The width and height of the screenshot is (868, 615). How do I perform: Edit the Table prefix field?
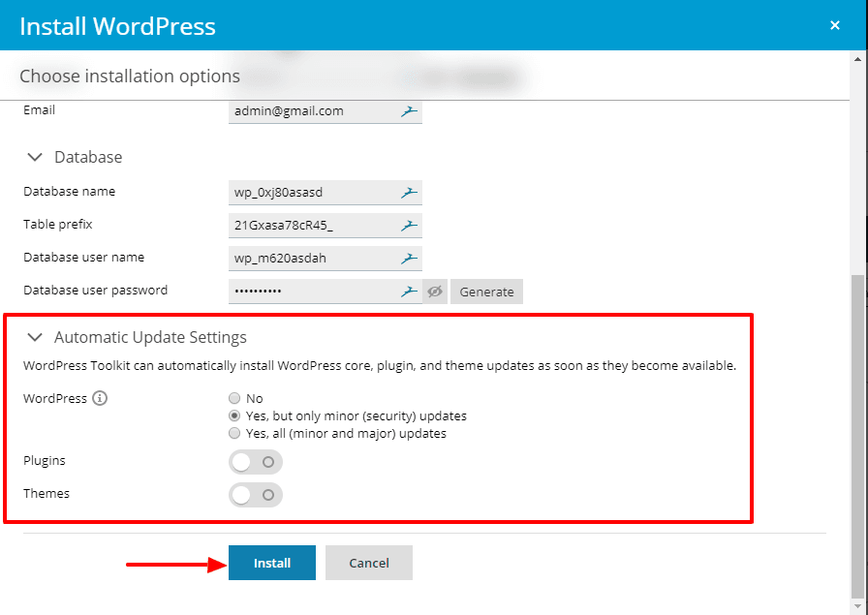pos(325,226)
